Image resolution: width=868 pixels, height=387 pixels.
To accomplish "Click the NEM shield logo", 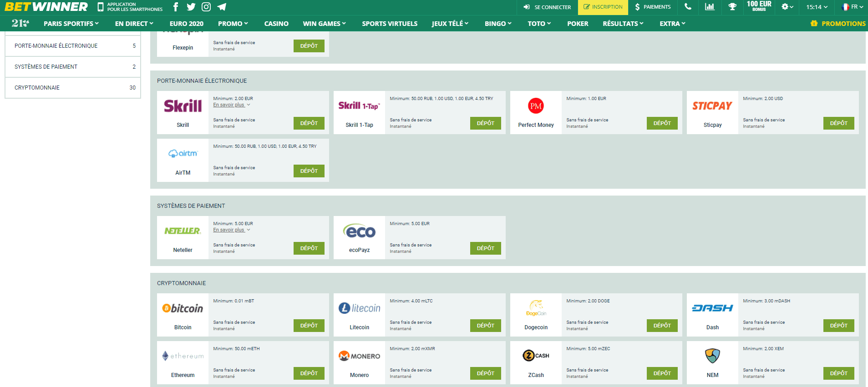I will (712, 356).
